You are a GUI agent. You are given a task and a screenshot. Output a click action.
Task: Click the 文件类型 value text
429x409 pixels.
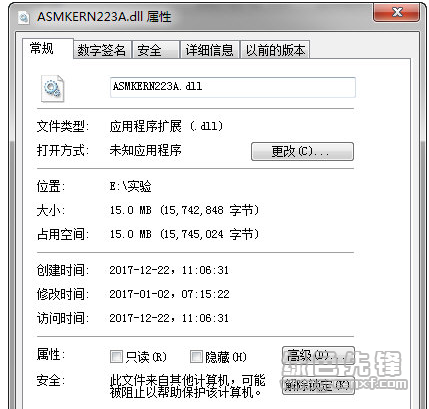click(166, 126)
